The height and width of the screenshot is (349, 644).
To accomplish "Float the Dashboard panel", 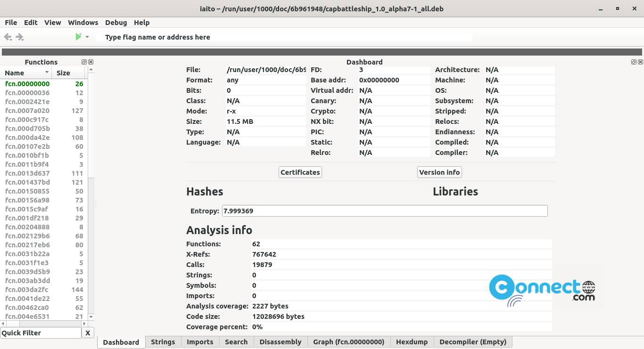I will click(634, 62).
